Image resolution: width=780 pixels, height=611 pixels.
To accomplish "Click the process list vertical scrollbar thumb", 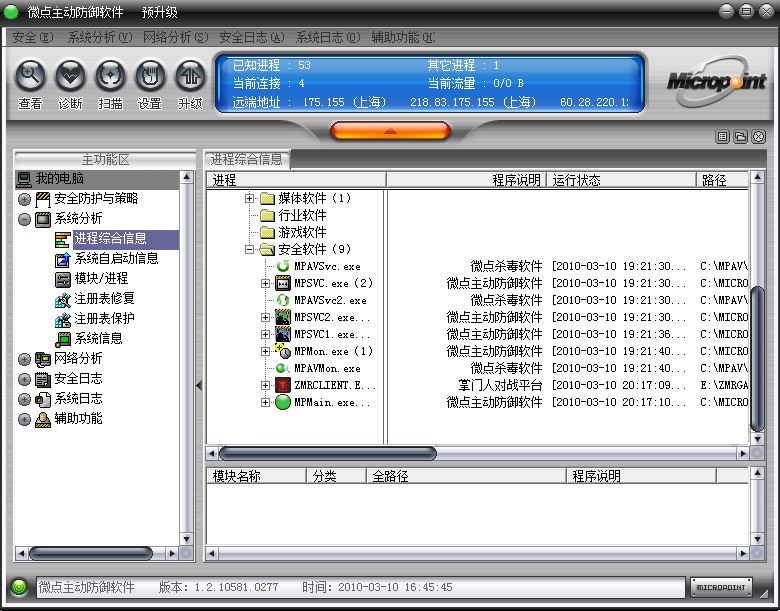I will 757,359.
